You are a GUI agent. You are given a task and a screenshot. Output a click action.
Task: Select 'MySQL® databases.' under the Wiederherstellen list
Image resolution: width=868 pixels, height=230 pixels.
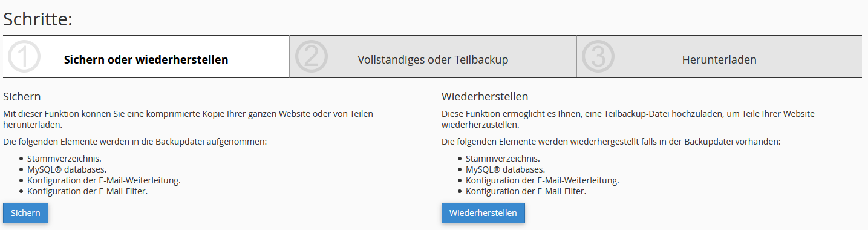pos(506,169)
